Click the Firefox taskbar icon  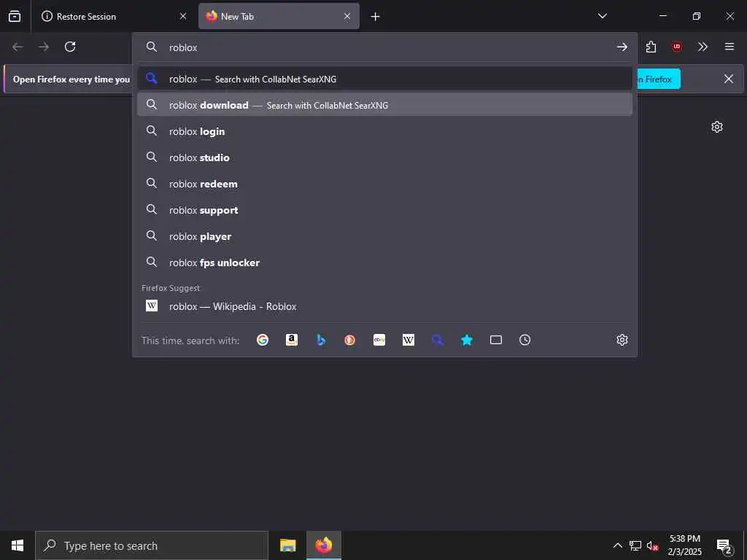(x=323, y=545)
